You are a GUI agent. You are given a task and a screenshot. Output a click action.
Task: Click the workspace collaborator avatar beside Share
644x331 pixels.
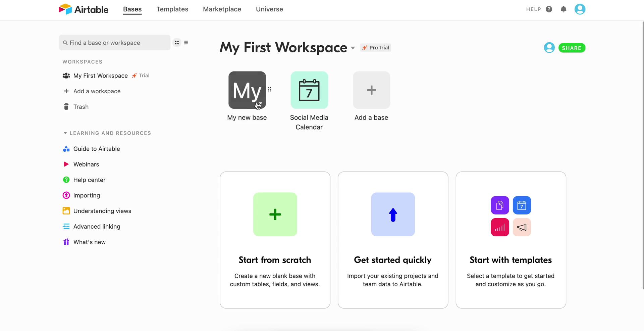(x=549, y=48)
